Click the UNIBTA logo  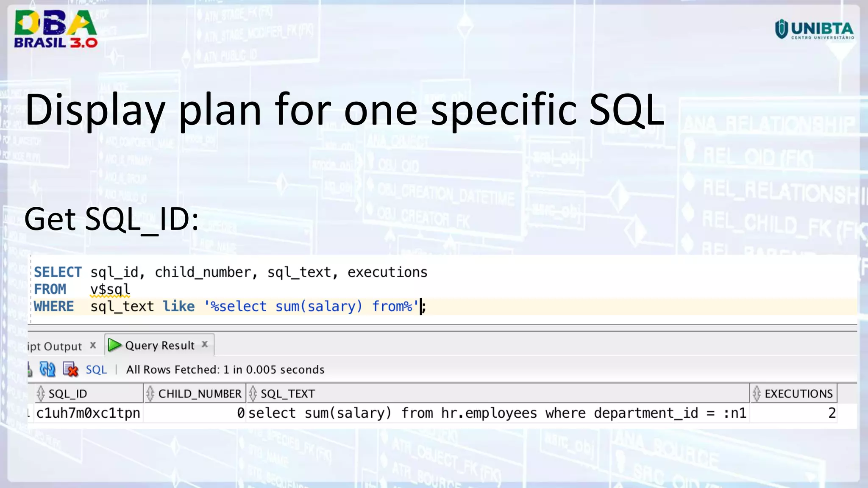[x=814, y=30]
